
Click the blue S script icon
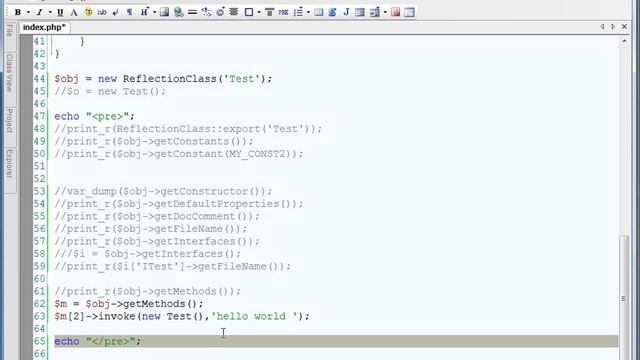[332, 12]
